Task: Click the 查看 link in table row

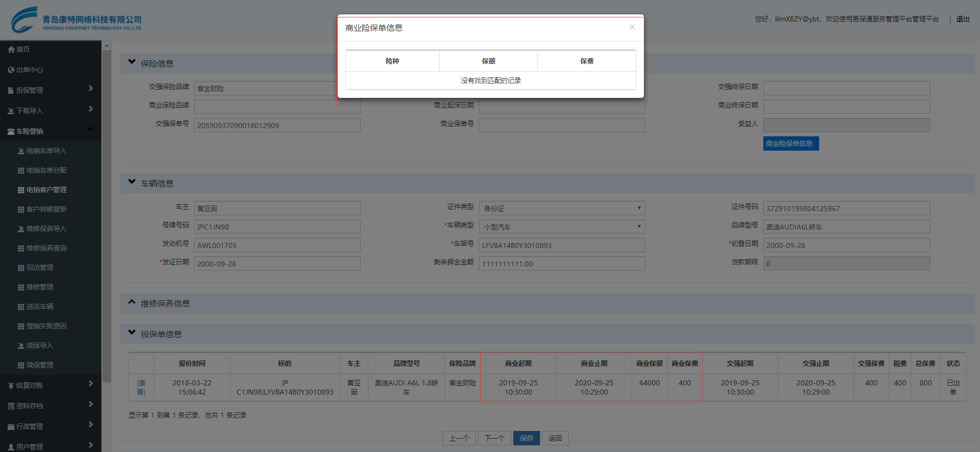Action: 141,387
